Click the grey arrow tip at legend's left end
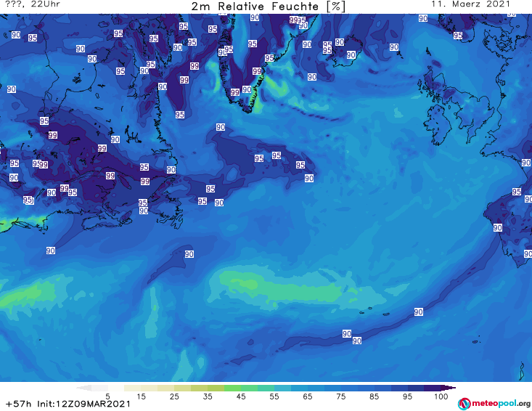This screenshot has width=532, height=411. pyautogui.click(x=83, y=388)
